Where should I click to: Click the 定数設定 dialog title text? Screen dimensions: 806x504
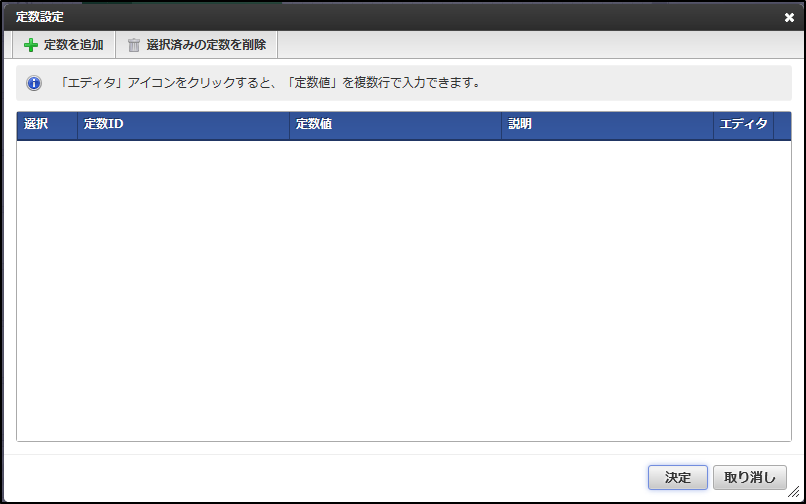click(x=40, y=17)
